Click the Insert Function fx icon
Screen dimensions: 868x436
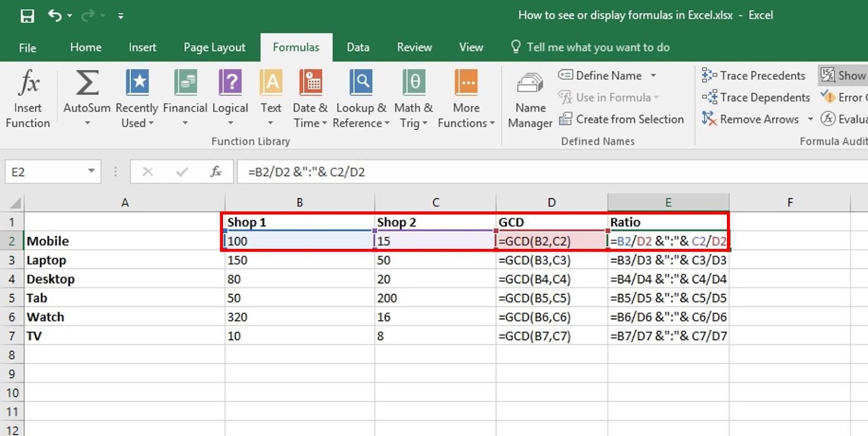point(28,84)
